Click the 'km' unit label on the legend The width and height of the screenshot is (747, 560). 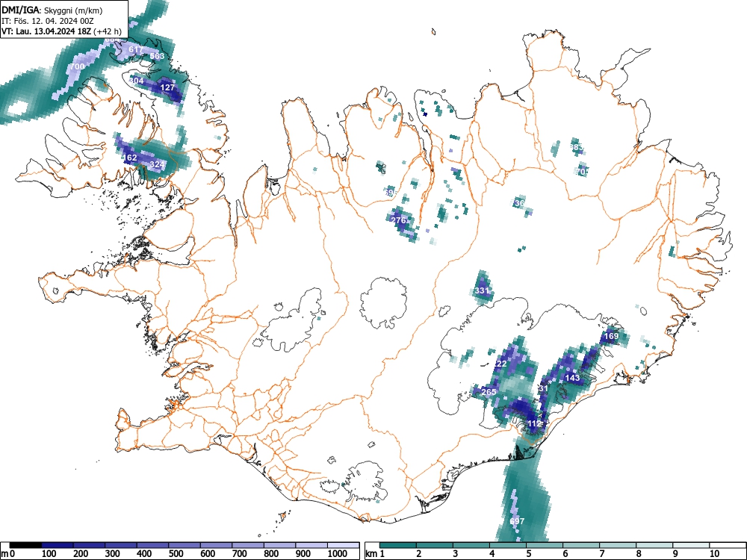[371, 554]
